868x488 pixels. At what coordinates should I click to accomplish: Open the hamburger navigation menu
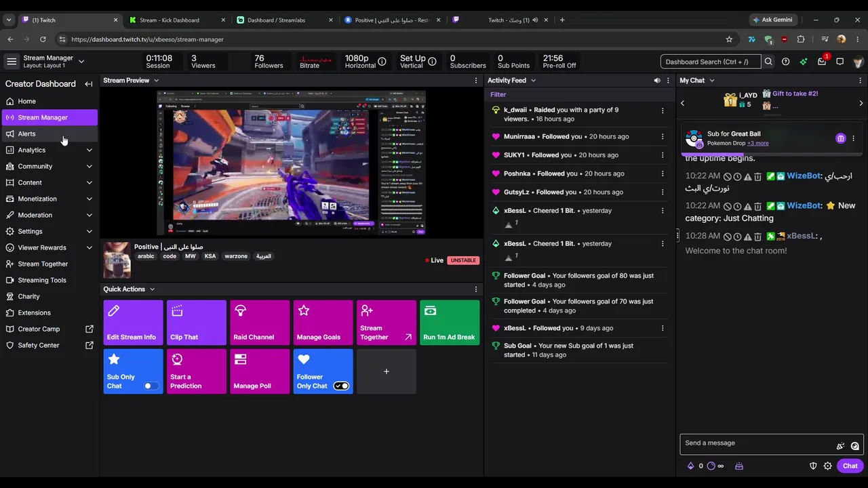[12, 62]
